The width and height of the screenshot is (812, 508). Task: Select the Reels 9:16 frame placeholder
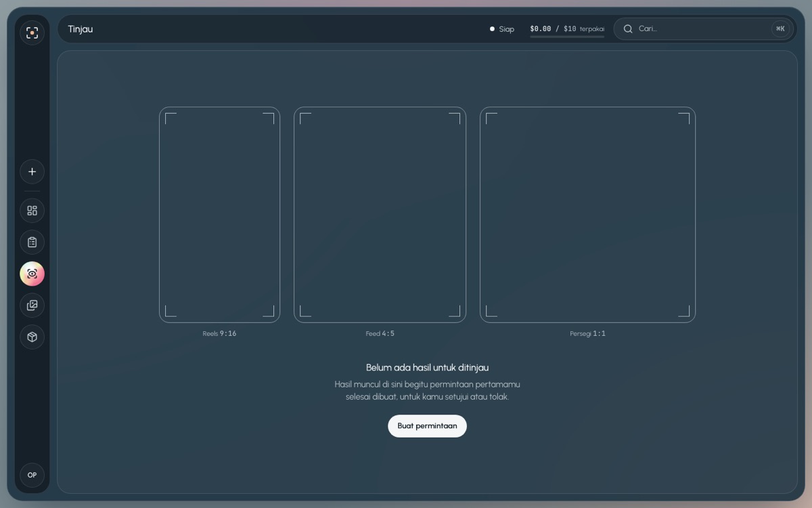pyautogui.click(x=219, y=215)
